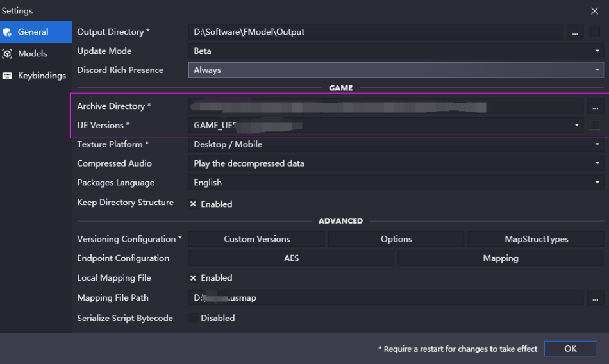Screen dimensions: 609x364
Task: Browse for Mapping File Path ellipsis button
Action: [x=595, y=297]
